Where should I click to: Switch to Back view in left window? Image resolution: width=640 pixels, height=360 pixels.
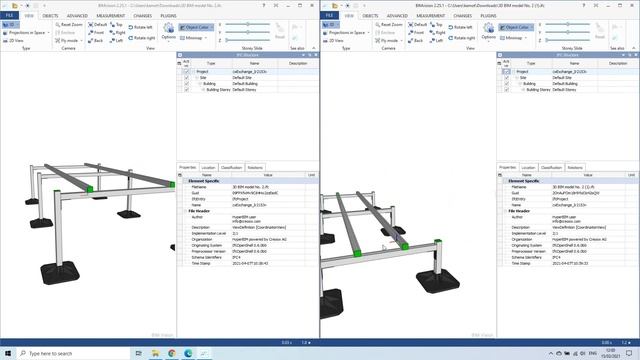[96, 40]
